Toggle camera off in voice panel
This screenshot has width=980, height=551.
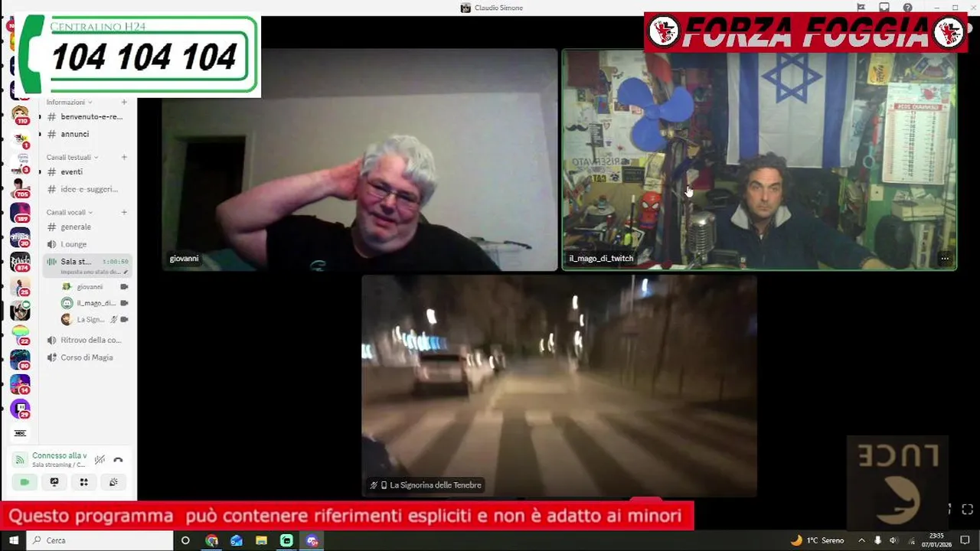click(24, 482)
